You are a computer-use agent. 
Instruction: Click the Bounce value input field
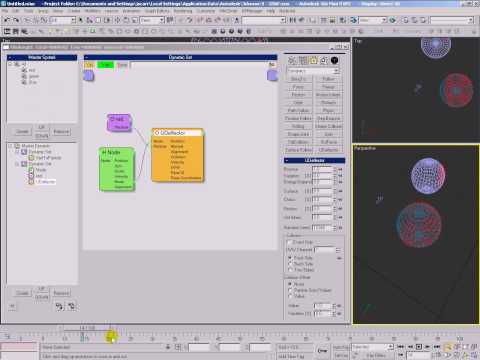(x=322, y=169)
